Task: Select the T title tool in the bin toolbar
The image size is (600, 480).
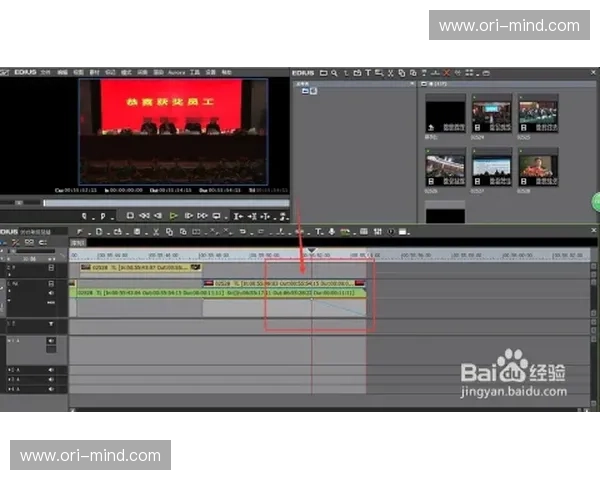Action: coord(368,73)
